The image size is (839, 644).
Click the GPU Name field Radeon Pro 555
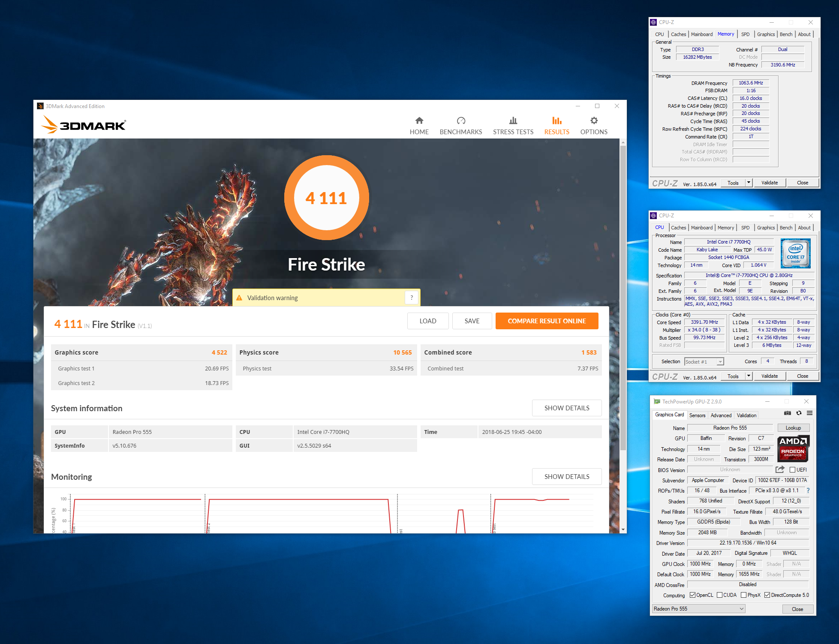(x=730, y=428)
